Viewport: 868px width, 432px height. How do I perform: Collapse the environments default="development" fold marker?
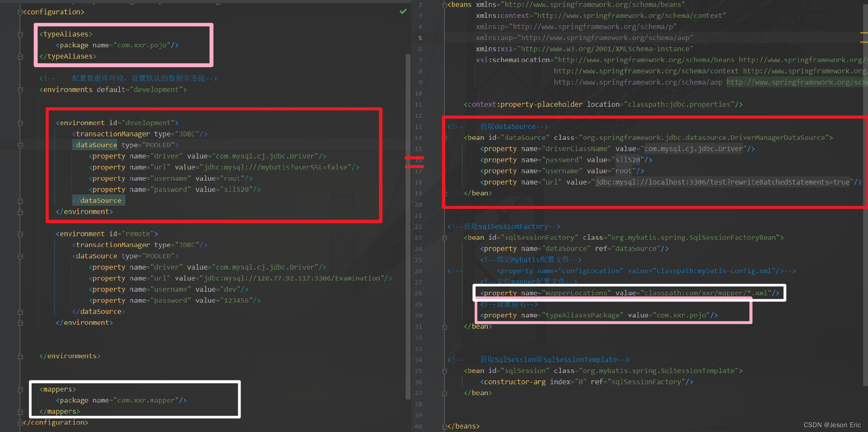(20, 90)
